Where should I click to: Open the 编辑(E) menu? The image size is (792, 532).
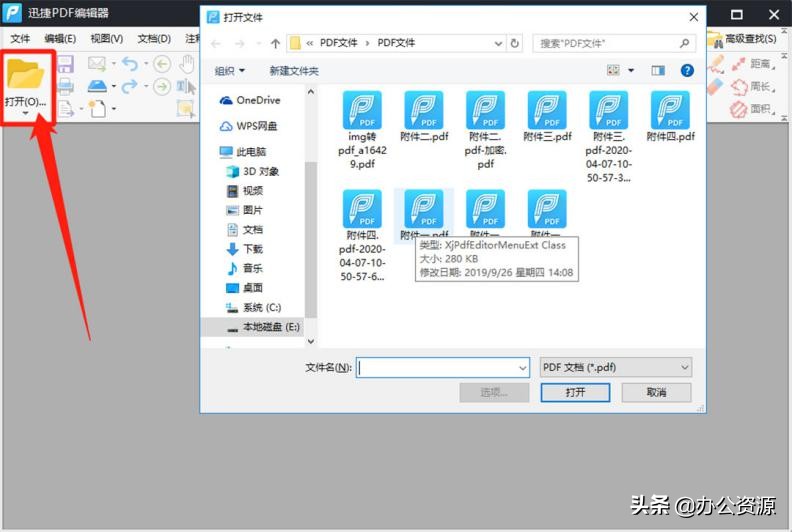[x=60, y=39]
